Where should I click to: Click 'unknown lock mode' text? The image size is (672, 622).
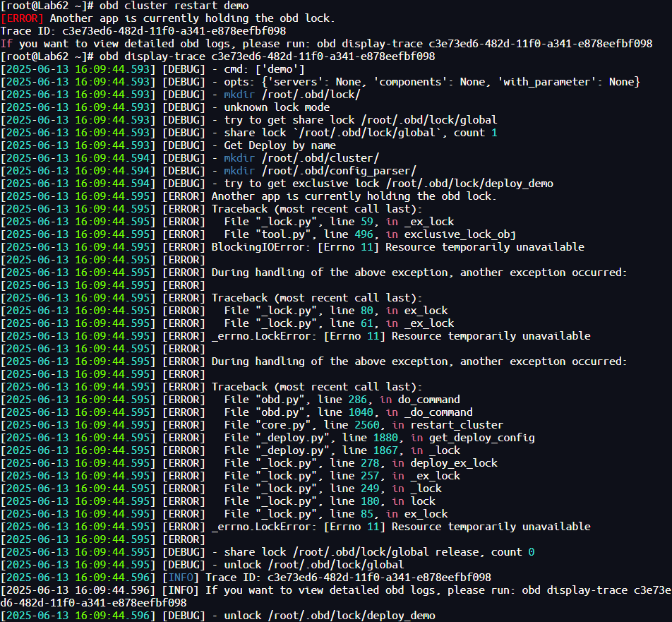click(x=277, y=107)
